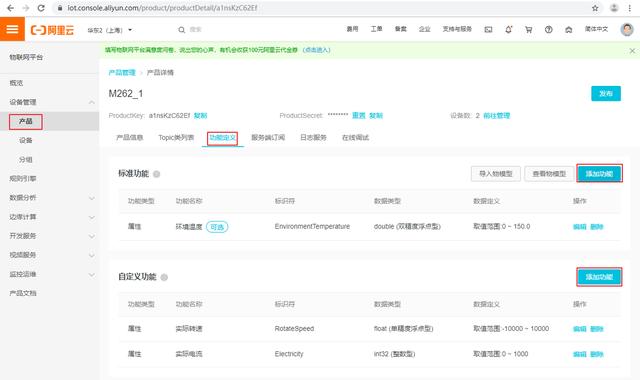Image resolution: width=640 pixels, height=380 pixels.
Task: Reset the ProductSecret
Action: coord(359,116)
